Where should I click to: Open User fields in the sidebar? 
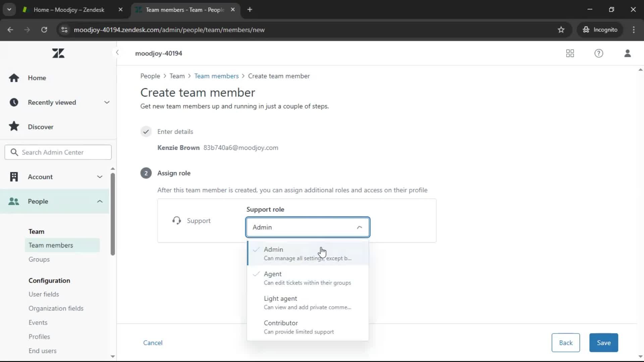(x=44, y=294)
